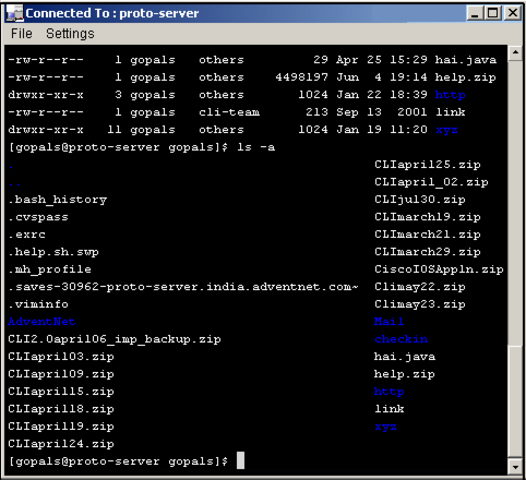The width and height of the screenshot is (526, 480).
Task: Click the terminal application icon in title bar
Action: click(15, 13)
